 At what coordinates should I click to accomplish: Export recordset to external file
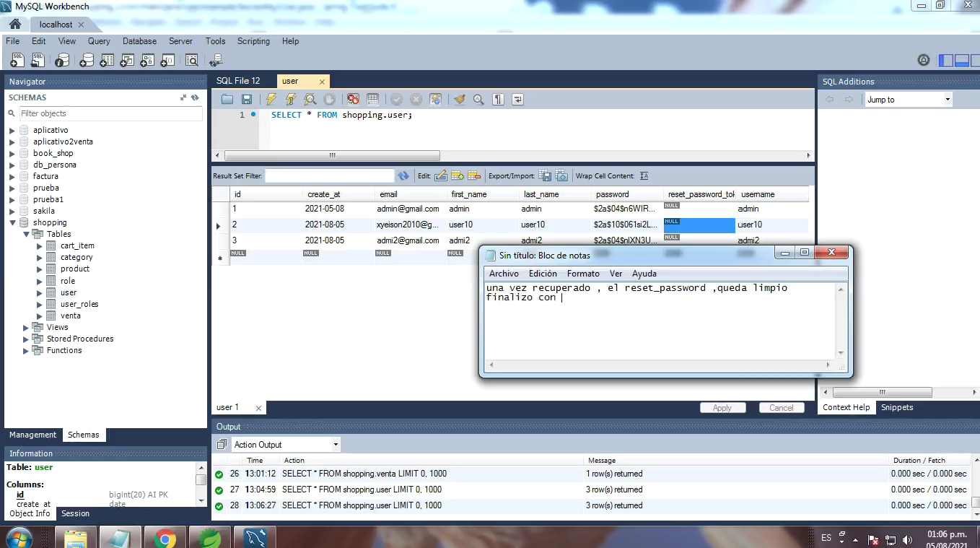546,175
